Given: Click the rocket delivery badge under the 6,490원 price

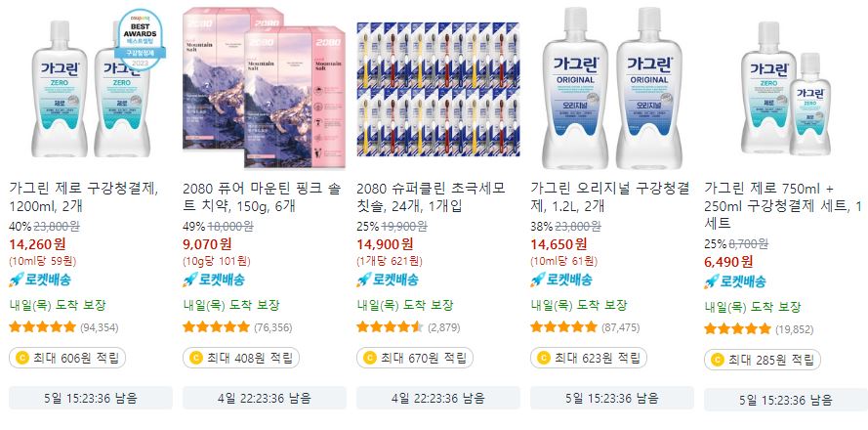Looking at the screenshot, I should (735, 282).
